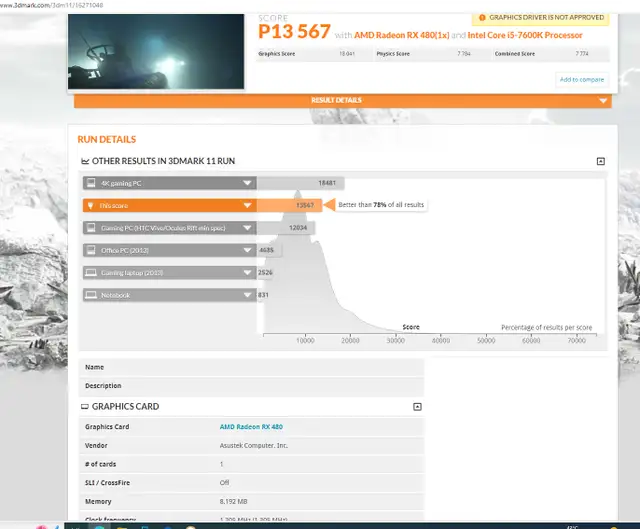Viewport: 640px width, 529px height.
Task: Open the Gaming laptop (2013) dropdown arrow
Action: tap(247, 272)
